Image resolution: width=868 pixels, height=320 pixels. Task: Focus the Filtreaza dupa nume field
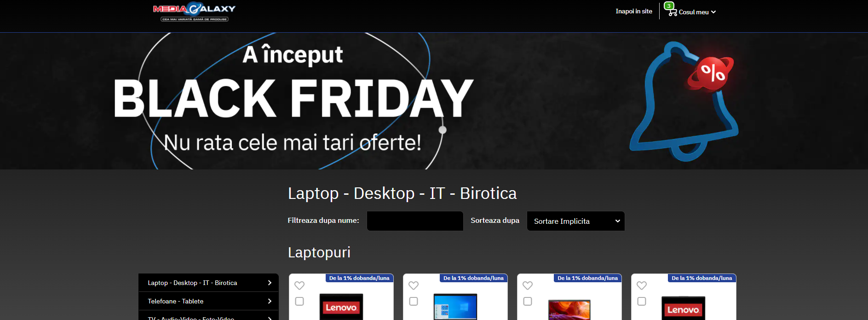point(415,221)
